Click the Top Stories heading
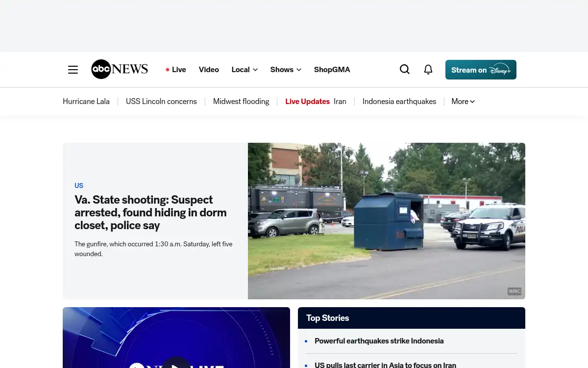The width and height of the screenshot is (588, 368). click(x=328, y=318)
